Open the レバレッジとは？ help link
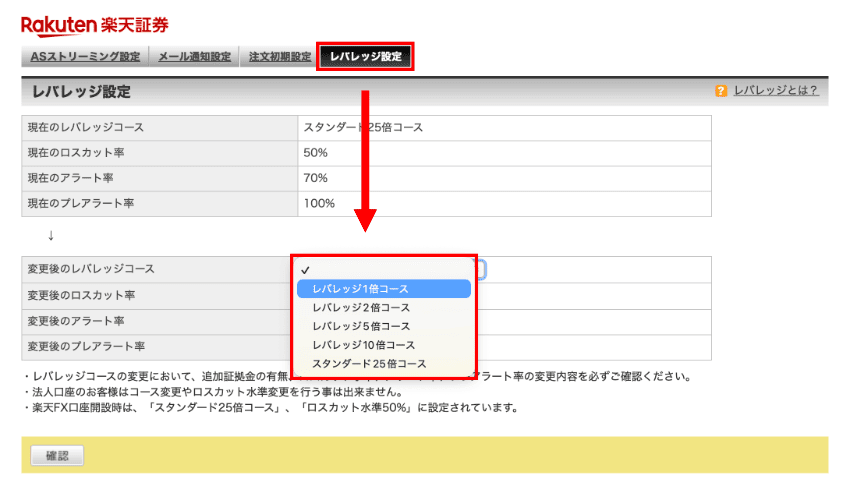The height and width of the screenshot is (479, 850). [775, 90]
